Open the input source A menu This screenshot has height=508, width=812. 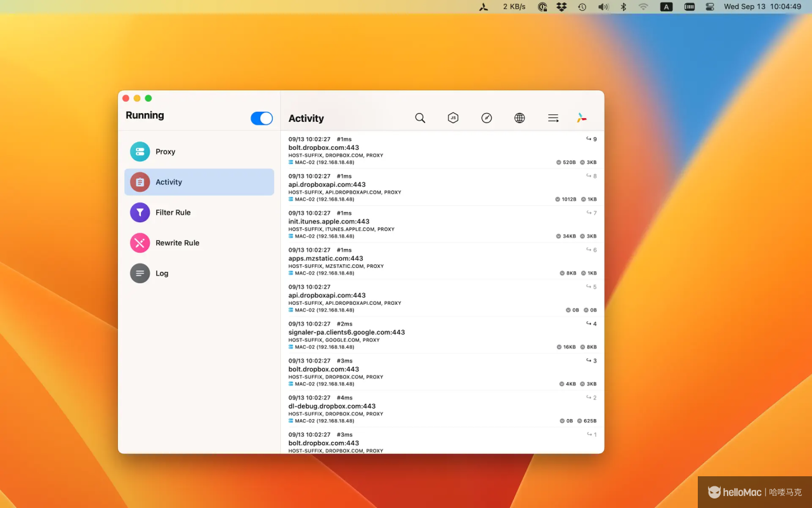pyautogui.click(x=666, y=7)
